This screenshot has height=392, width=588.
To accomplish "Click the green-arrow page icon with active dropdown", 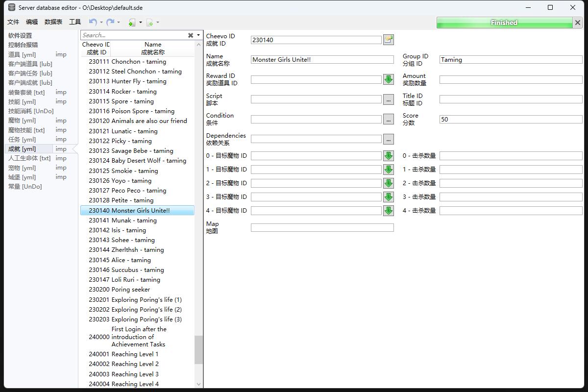I will coord(132,22).
